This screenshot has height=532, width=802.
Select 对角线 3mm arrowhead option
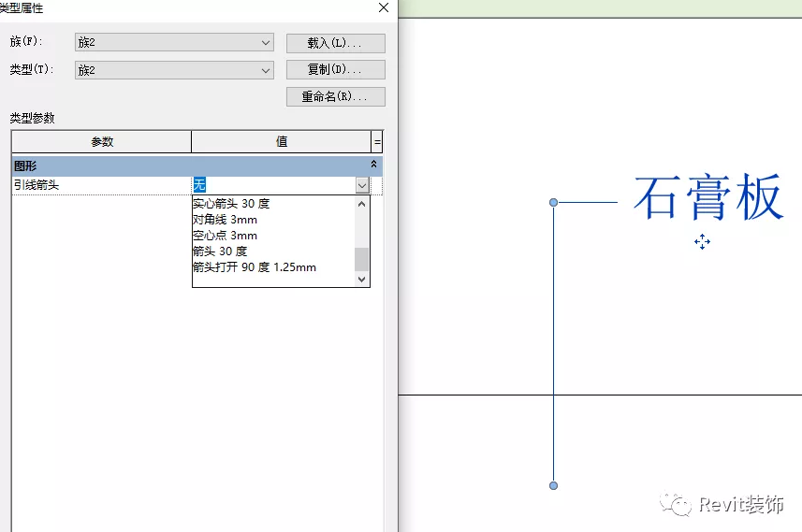pyautogui.click(x=225, y=220)
